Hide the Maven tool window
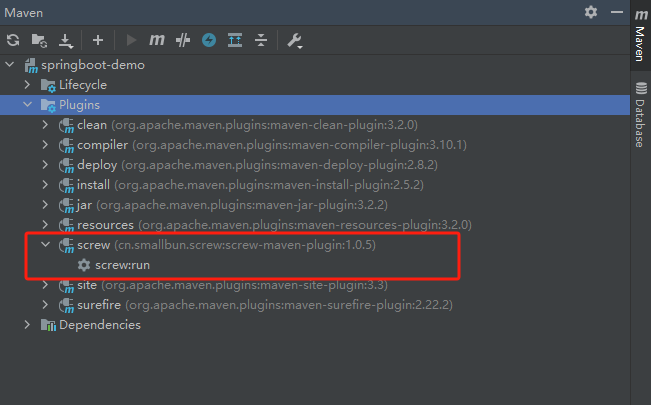This screenshot has height=405, width=651. (617, 12)
